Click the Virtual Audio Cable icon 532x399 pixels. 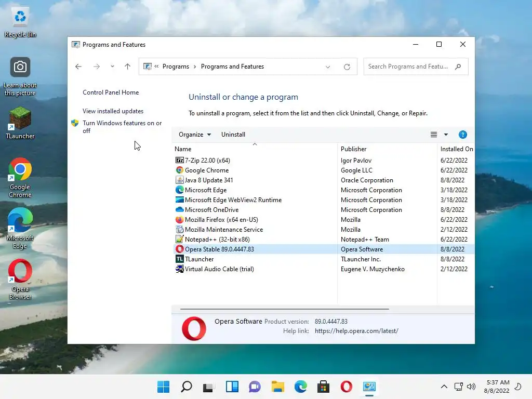pos(179,269)
